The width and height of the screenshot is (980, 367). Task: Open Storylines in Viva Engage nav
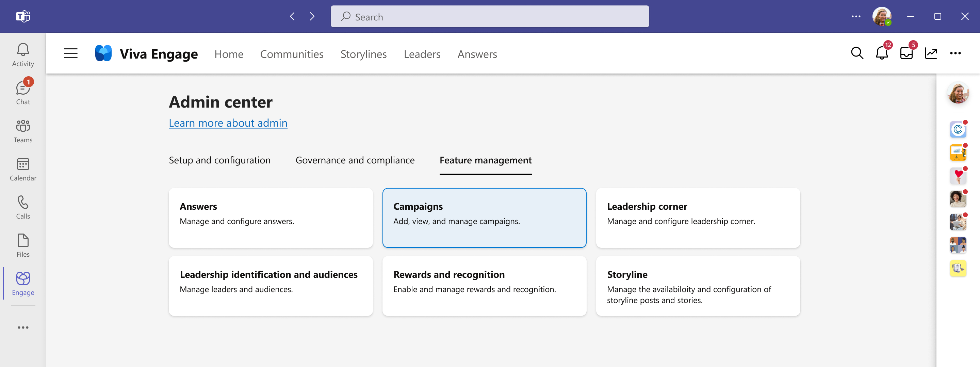click(363, 54)
